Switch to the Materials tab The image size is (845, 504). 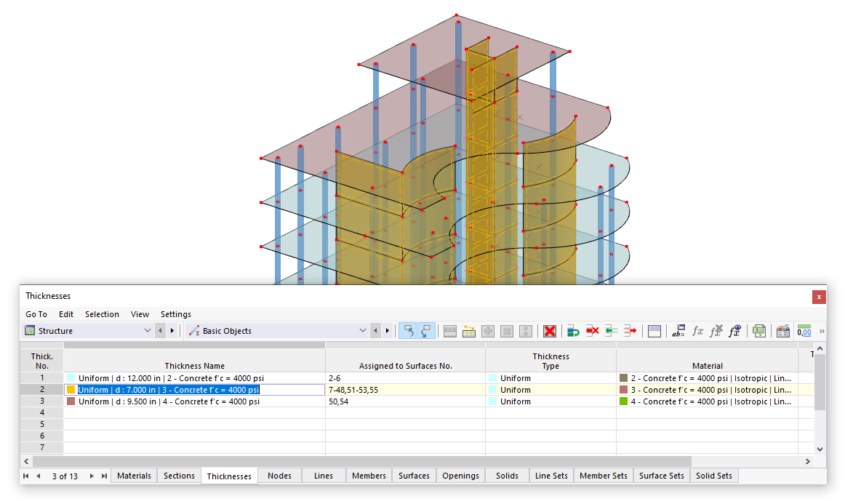(134, 475)
